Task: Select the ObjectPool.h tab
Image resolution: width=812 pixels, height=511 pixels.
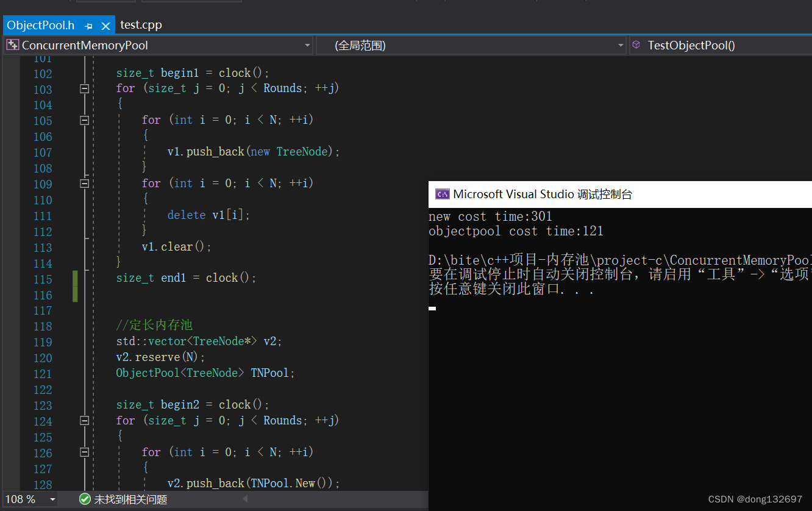Action: click(41, 25)
